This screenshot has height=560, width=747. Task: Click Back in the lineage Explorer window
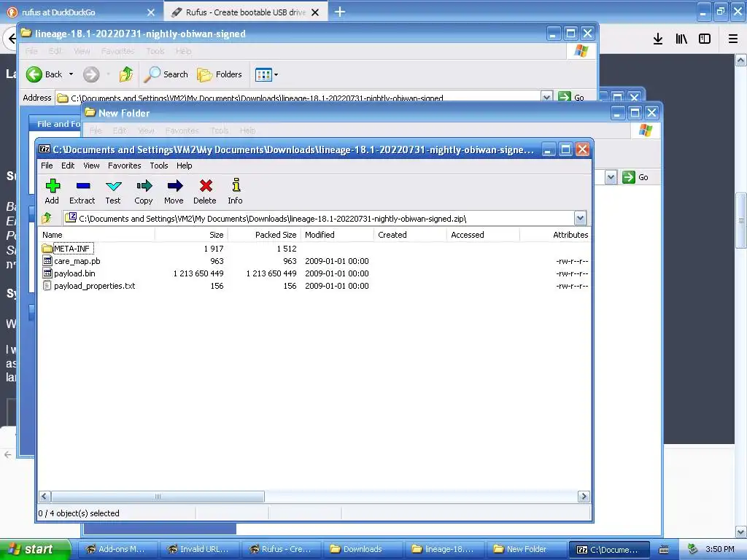tap(44, 74)
